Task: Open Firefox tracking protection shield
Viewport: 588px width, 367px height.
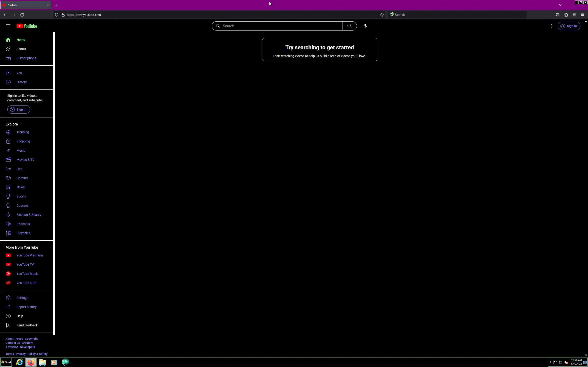Action: pyautogui.click(x=57, y=15)
